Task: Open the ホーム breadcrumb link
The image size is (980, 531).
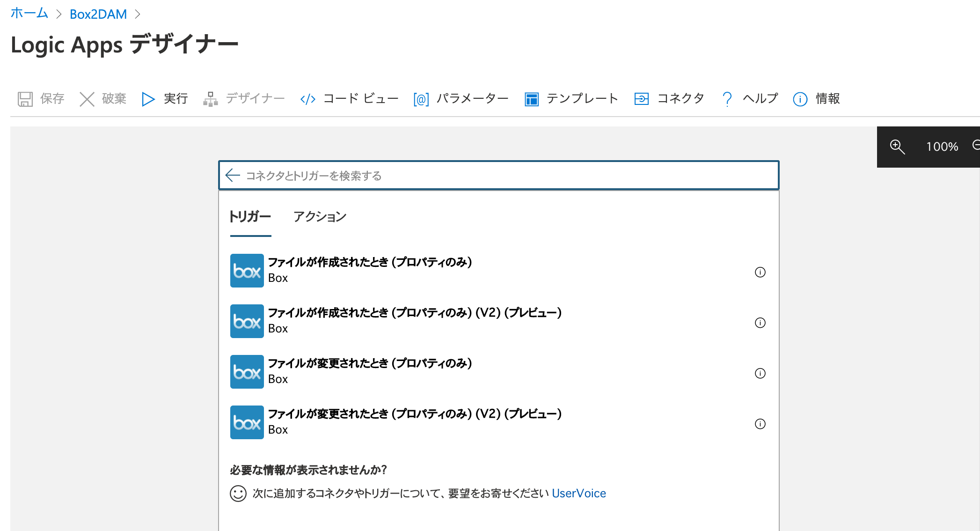Action: pos(29,14)
